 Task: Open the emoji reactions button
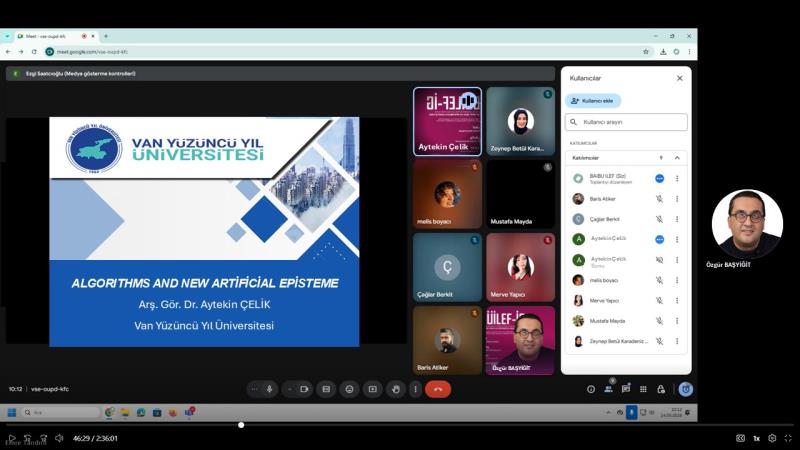click(349, 389)
